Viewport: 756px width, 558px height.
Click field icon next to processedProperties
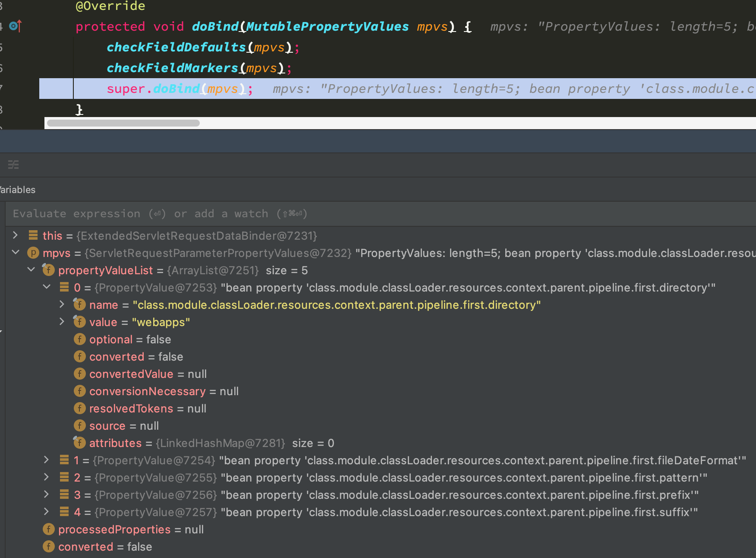[48, 529]
